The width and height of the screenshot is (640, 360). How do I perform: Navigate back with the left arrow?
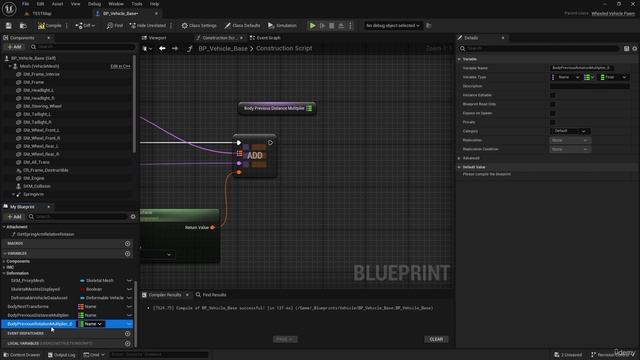162,49
